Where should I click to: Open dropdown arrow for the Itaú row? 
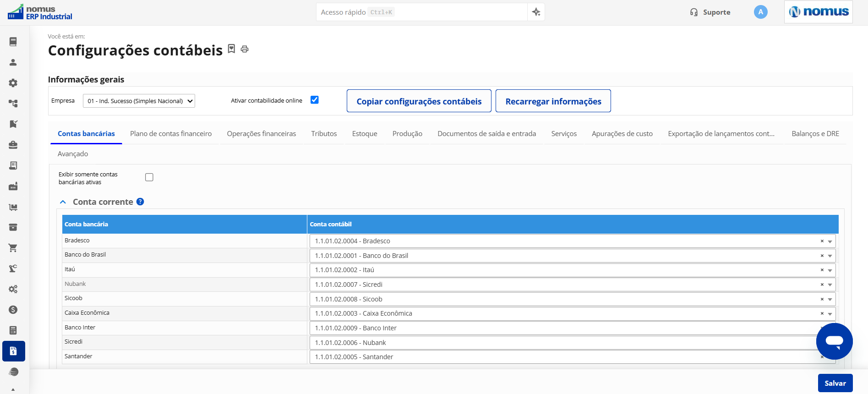click(830, 270)
